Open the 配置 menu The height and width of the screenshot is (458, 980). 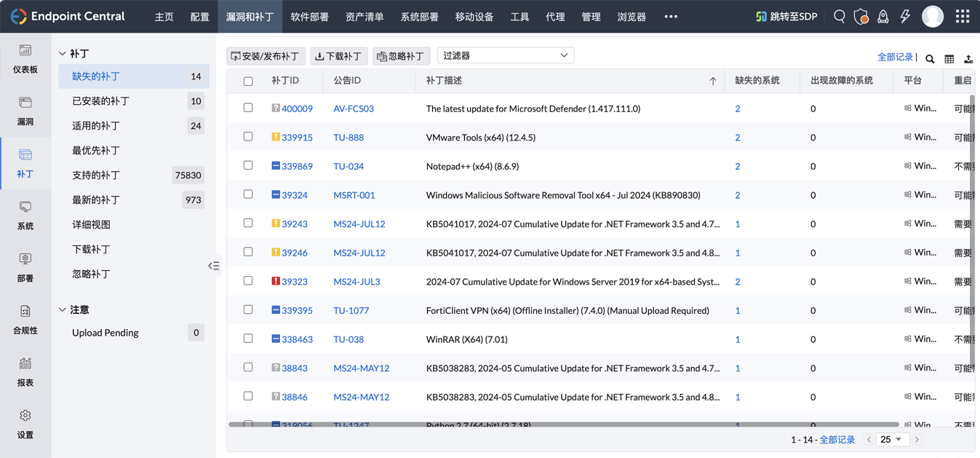(x=199, y=17)
